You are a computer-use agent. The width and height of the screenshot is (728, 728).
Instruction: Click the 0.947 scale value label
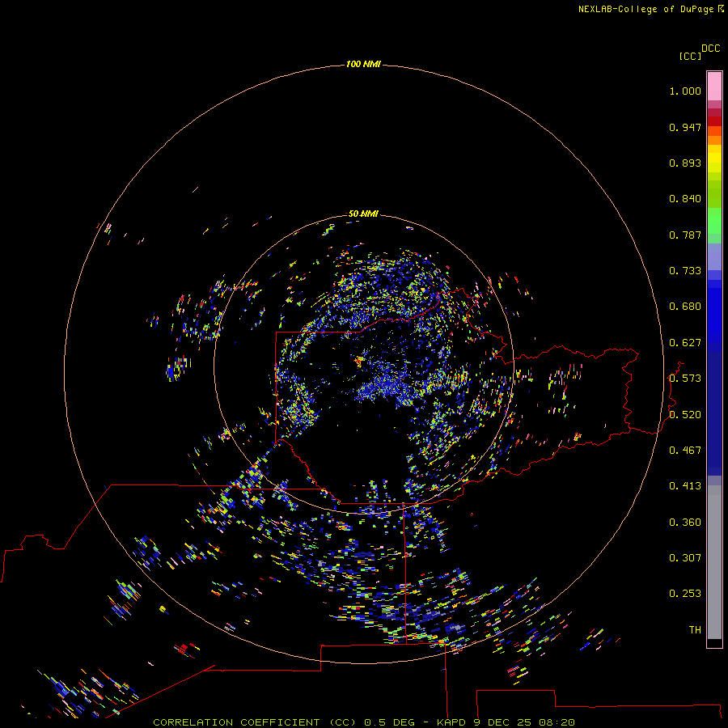[x=685, y=127]
